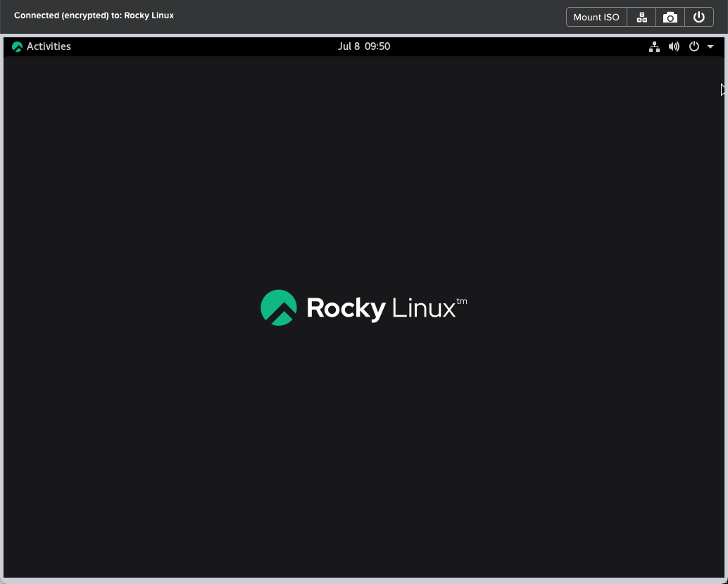
Task: Click the volume speaker icon in the top bar
Action: coord(674,46)
